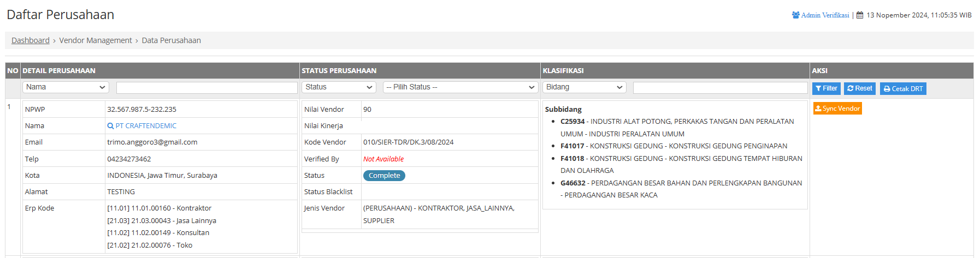Click the Complete status badge
This screenshot has height=258, width=980.
tap(384, 176)
